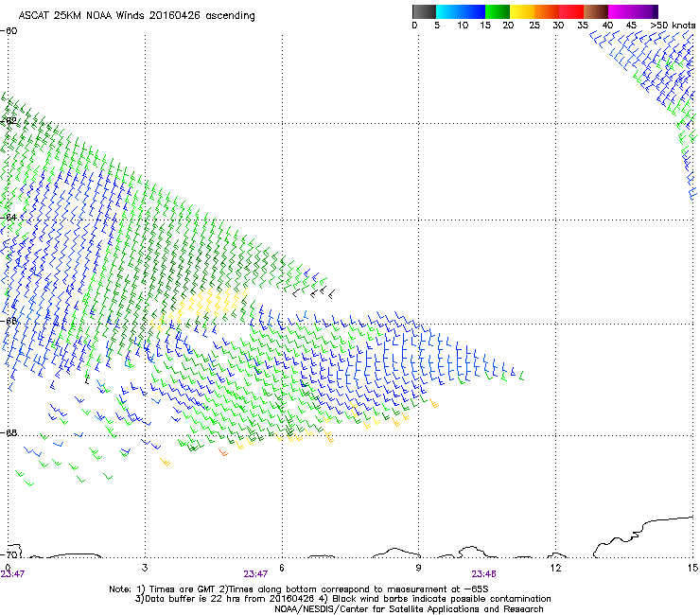The width and height of the screenshot is (700, 615).
Task: Click the purple '23:46' time label
Action: (483, 574)
